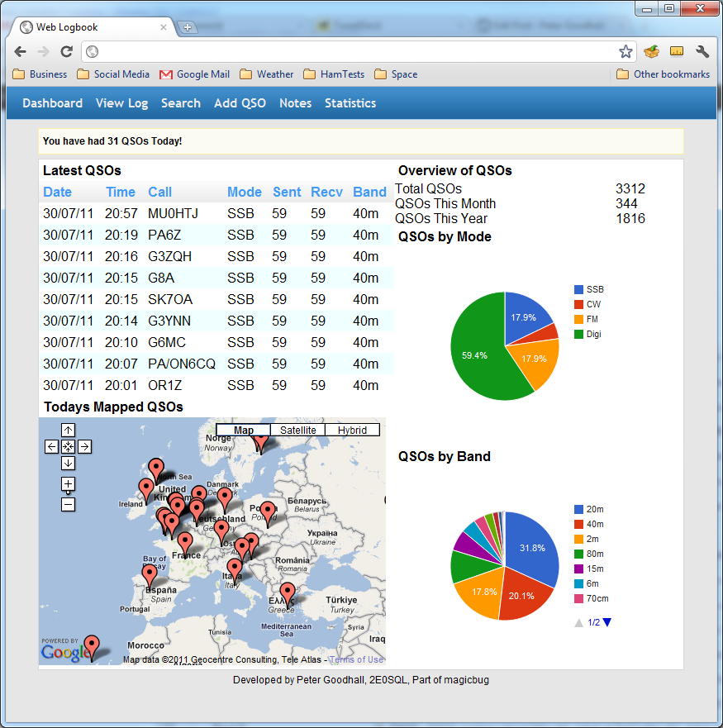Reload the page using the refresh icon
Screen dimensions: 723x728
pos(66,51)
